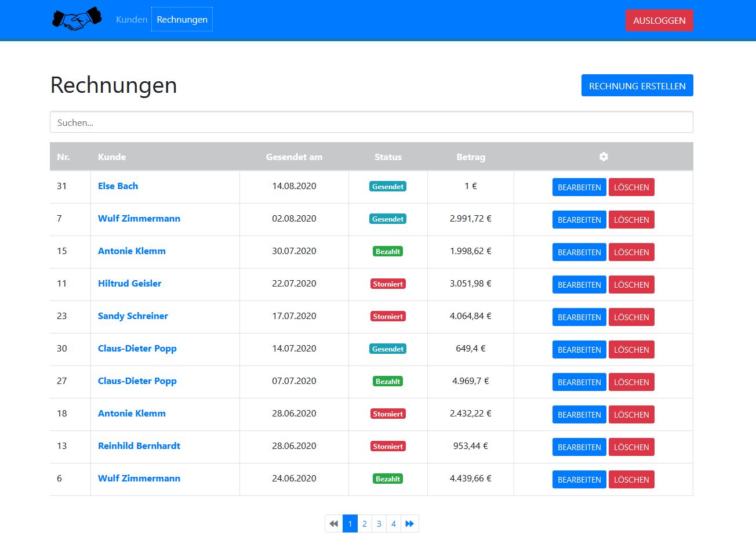This screenshot has height=547, width=756.
Task: Open Antonie Klemm link in invoice 15 row
Action: pyautogui.click(x=132, y=251)
